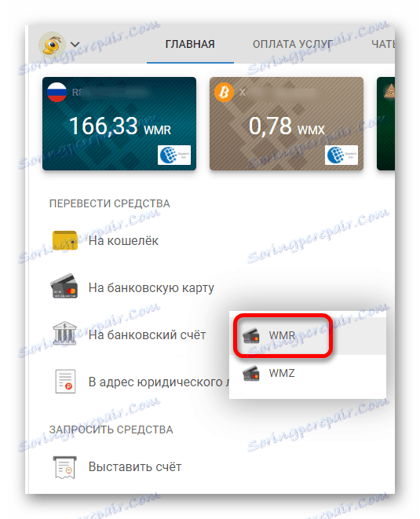Viewport: 420px width, 519px height.
Task: Select the WMR wallet card with 166,33
Action: [x=119, y=124]
